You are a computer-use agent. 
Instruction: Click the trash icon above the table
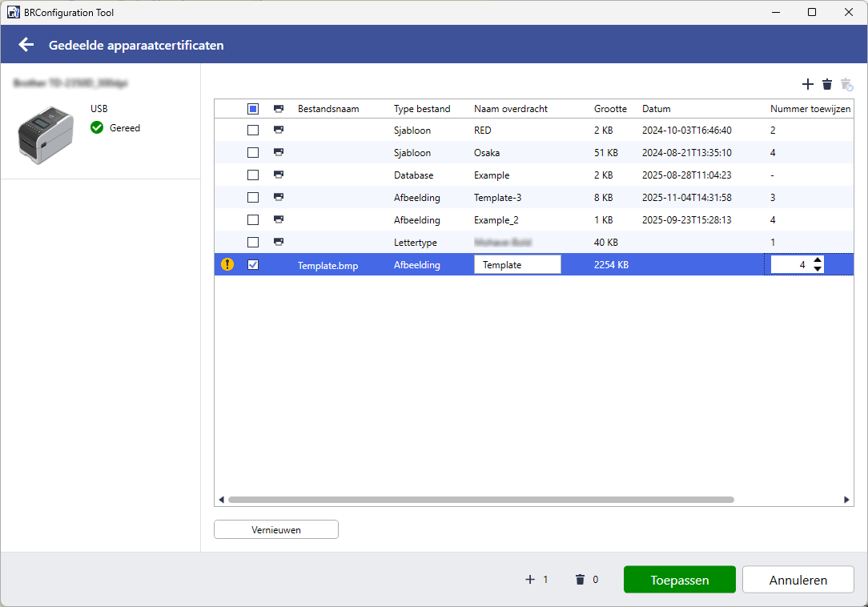click(827, 84)
